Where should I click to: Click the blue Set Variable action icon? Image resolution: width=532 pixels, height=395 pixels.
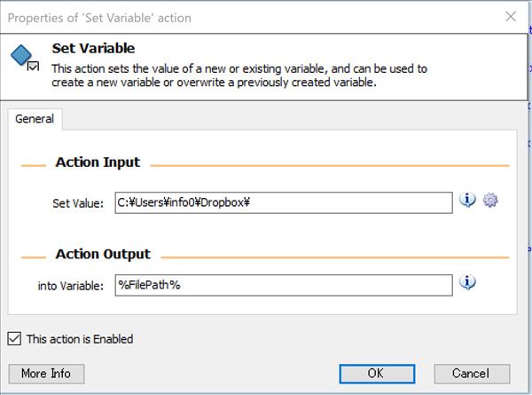(23, 58)
